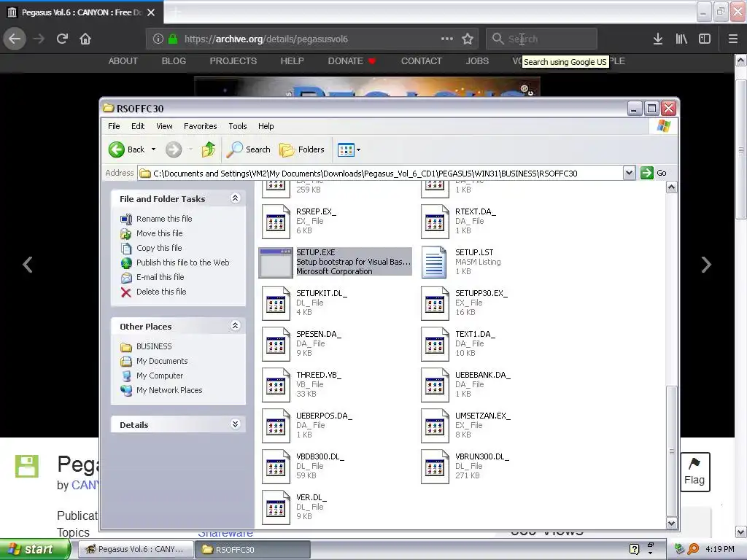Open the Help menu in Explorer
Screen dimensions: 747x560
(266, 126)
